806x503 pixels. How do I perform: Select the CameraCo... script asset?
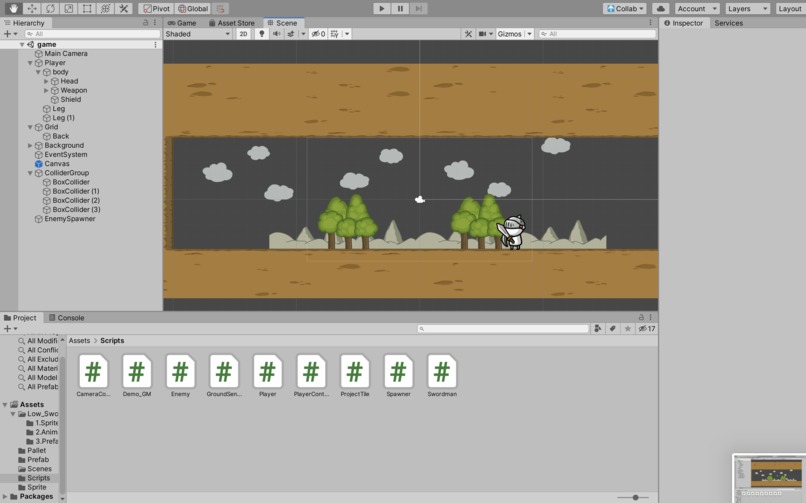click(93, 376)
